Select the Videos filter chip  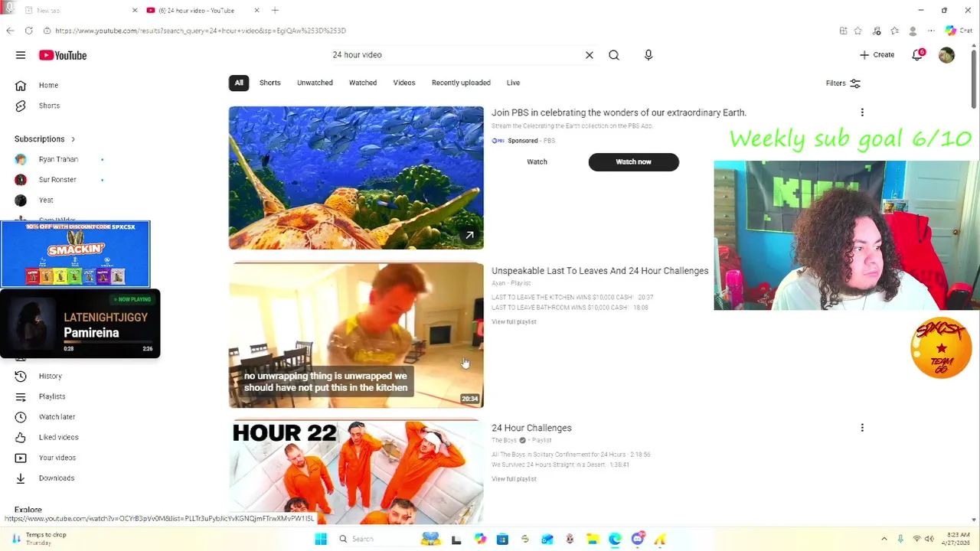click(x=404, y=83)
